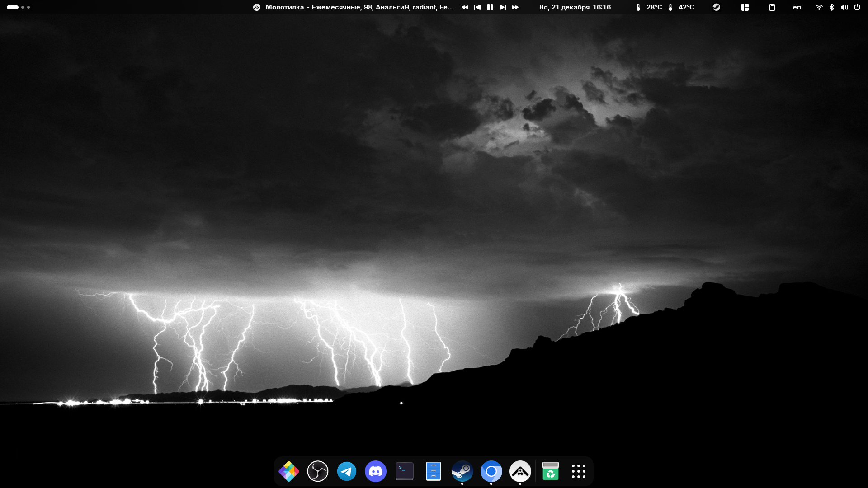Open the trash bin in dock
The image size is (868, 488).
(x=550, y=471)
